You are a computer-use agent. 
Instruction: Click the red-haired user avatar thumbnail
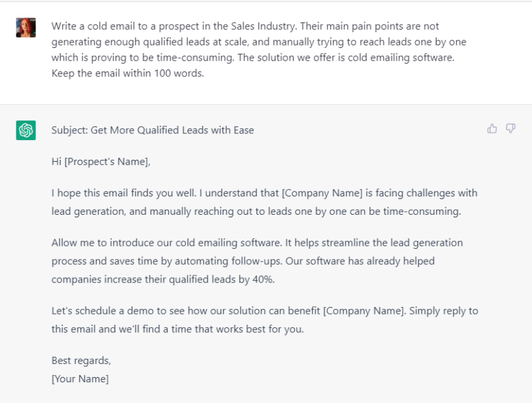[x=25, y=27]
